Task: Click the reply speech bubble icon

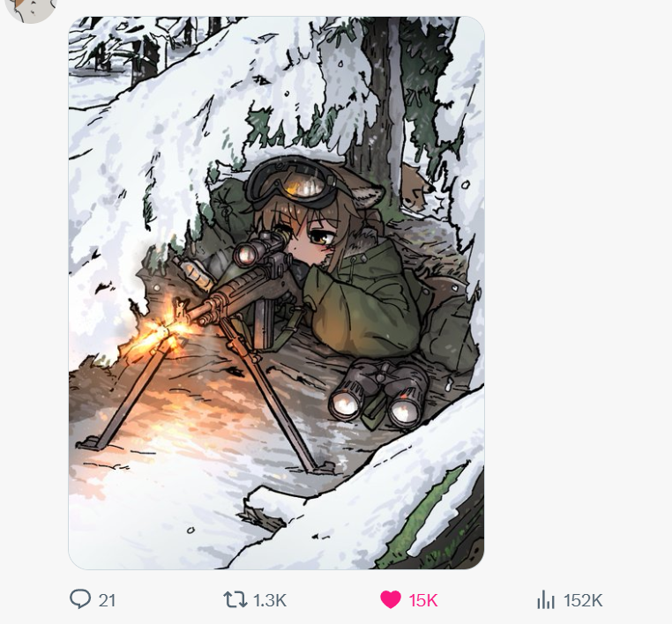Action: click(x=80, y=600)
